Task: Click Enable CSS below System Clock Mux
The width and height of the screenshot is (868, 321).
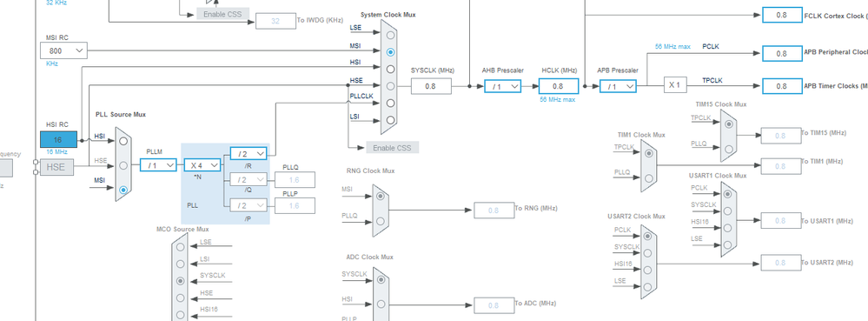Action: tap(392, 148)
